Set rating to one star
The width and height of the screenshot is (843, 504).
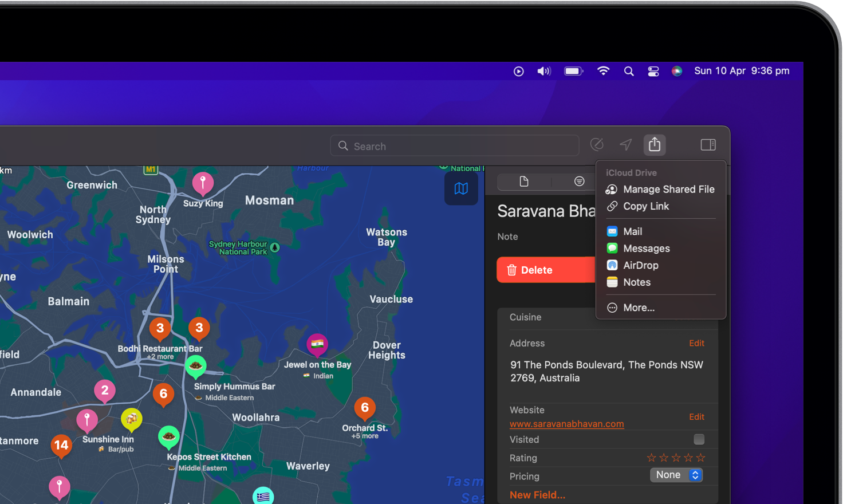[651, 458]
